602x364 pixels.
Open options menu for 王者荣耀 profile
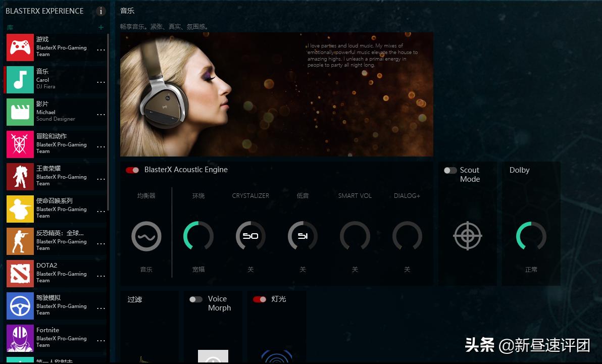pos(101,179)
